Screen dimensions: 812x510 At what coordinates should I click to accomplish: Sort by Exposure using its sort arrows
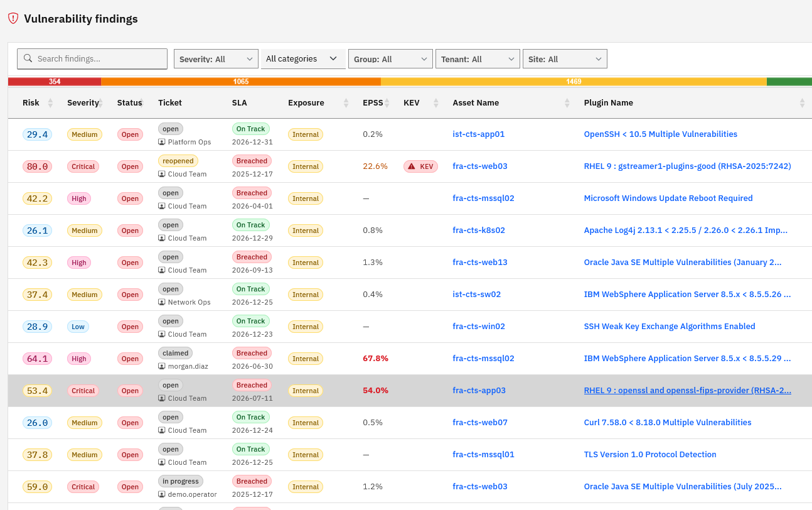346,103
